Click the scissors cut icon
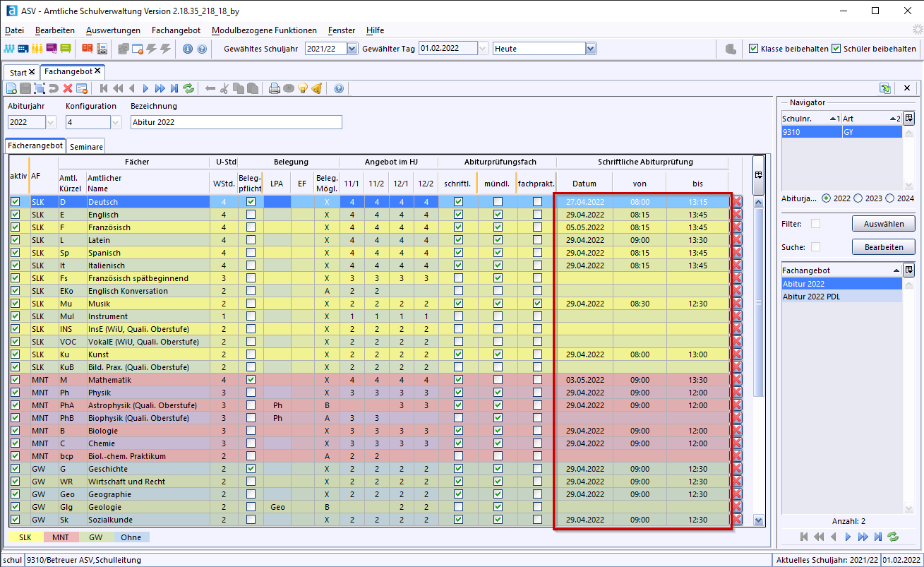The width and height of the screenshot is (924, 567). (x=224, y=88)
